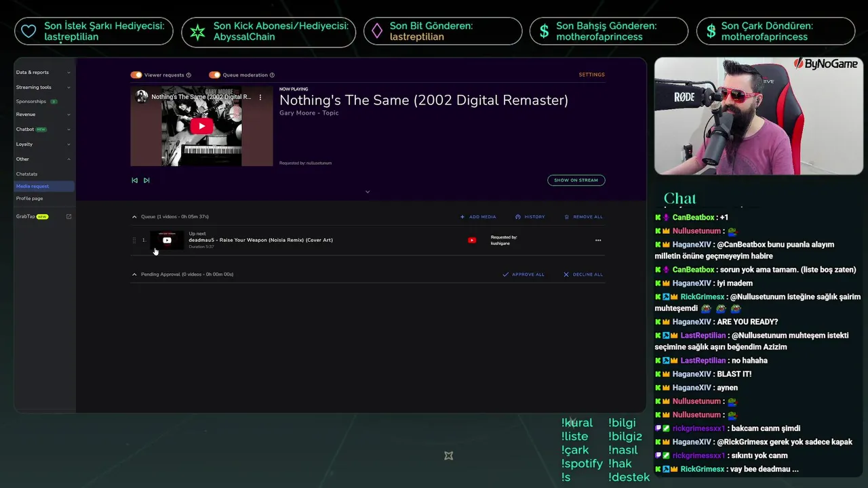Expand the now playing panel chevron

[x=368, y=192]
